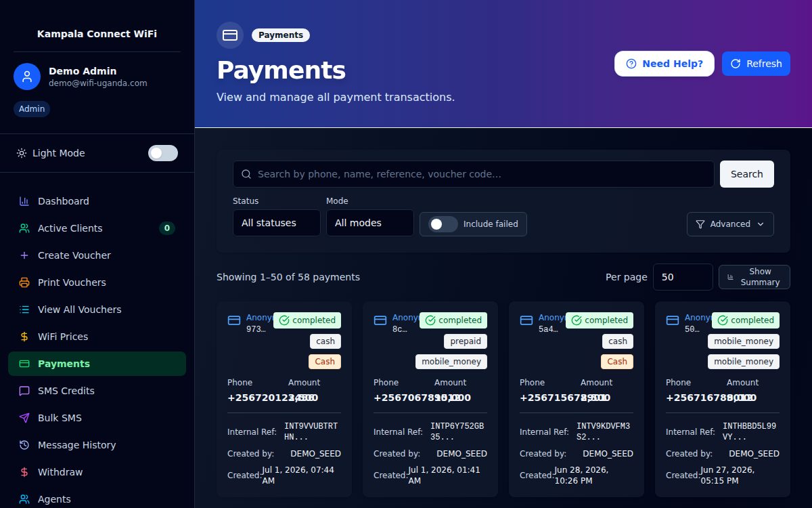Click the credit card icon in page header
Viewport: 812px width, 508px height.
click(x=230, y=35)
